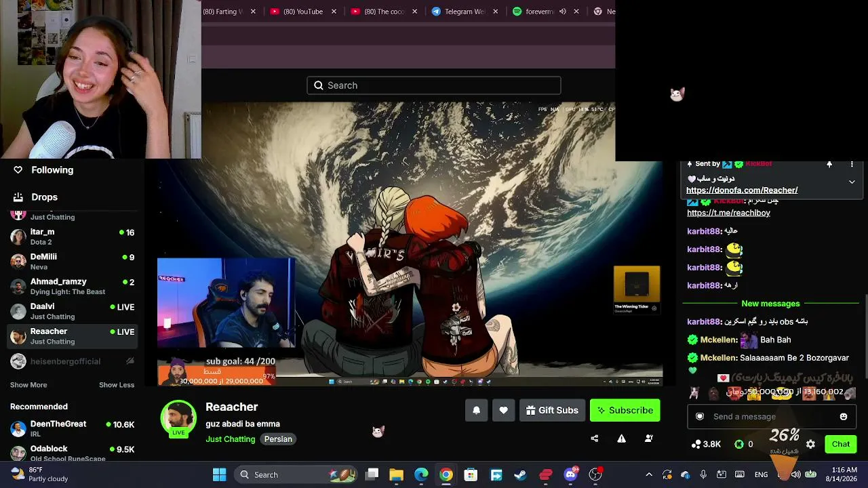Open the Just Chatting category link
868x488 pixels.
[x=231, y=439]
